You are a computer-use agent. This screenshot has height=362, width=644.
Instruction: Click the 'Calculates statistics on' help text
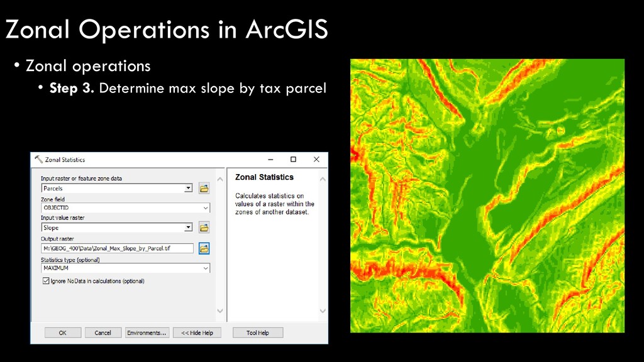(269, 196)
